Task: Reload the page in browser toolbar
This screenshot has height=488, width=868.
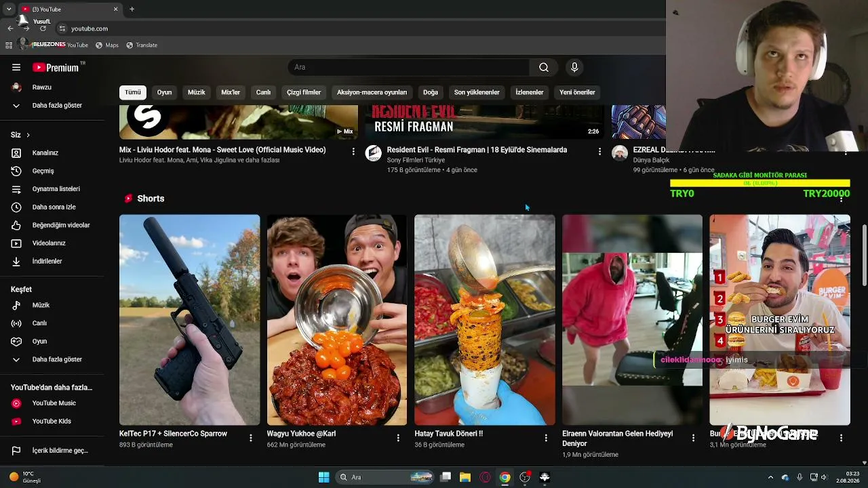Action: pyautogui.click(x=43, y=28)
